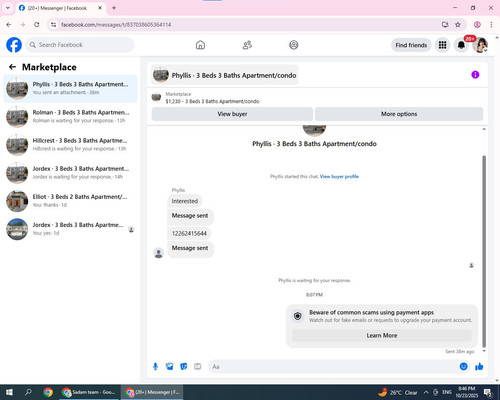Click the Search Facebook field
The height and width of the screenshot is (400, 500).
click(x=80, y=45)
